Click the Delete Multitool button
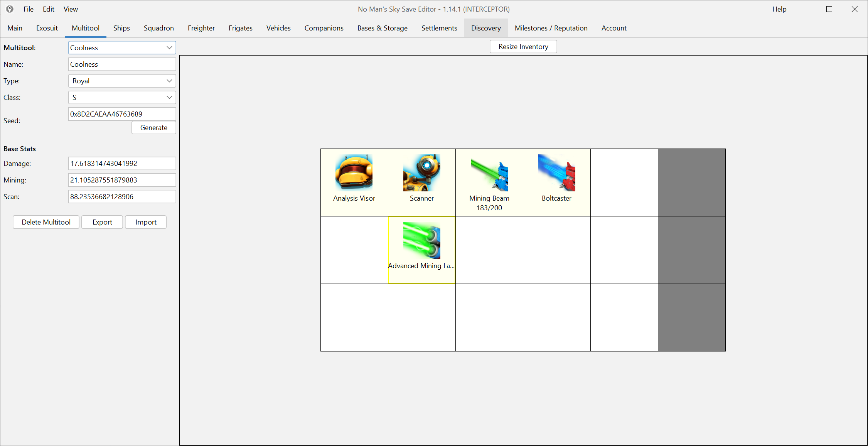868x446 pixels. [46, 222]
